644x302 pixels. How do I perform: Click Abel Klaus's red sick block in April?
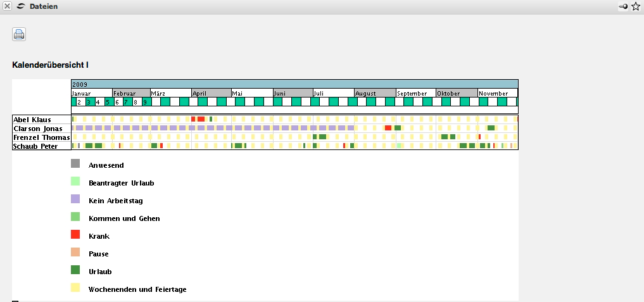pos(201,119)
